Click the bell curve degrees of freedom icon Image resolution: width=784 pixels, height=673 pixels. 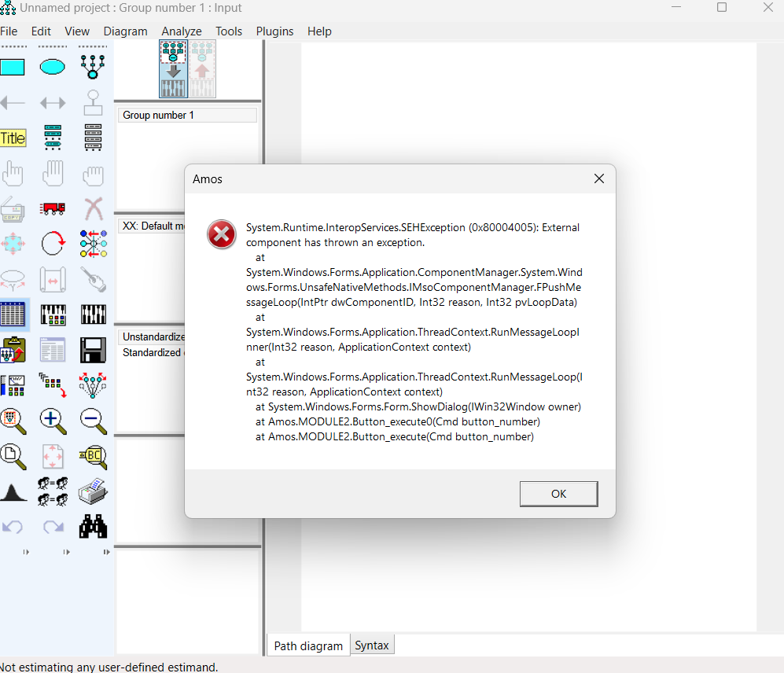(13, 492)
